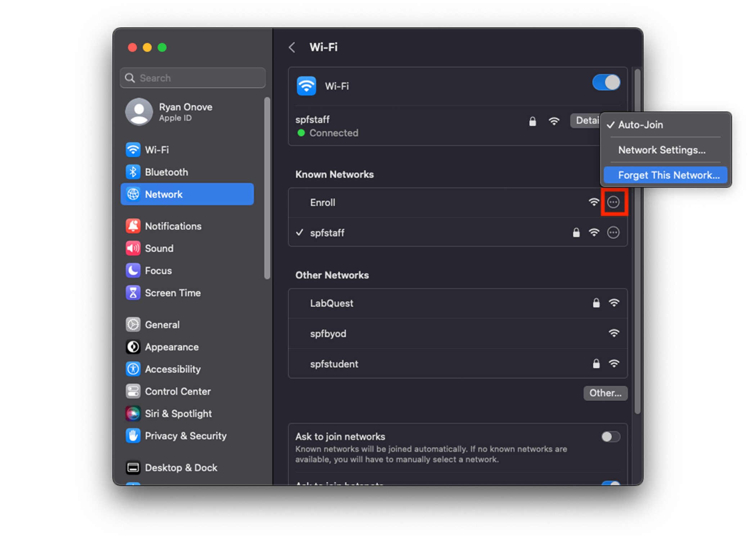The width and height of the screenshot is (756, 540).
Task: Click the Wi-Fi pane vertical scrollbar
Action: coord(637,288)
